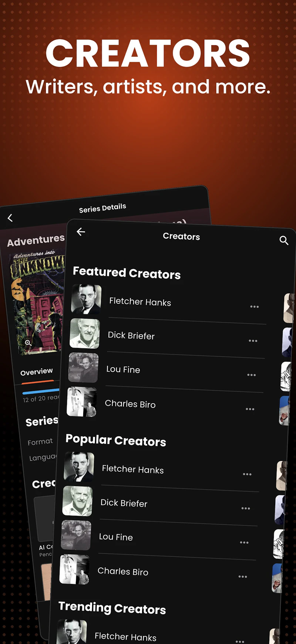Click the Series Details title
296x644 pixels.
click(x=102, y=208)
